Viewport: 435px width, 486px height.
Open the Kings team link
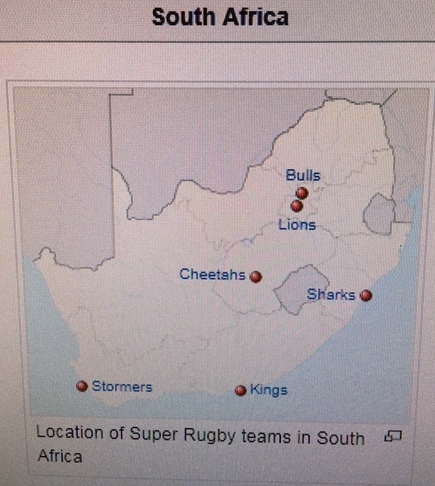269,390
